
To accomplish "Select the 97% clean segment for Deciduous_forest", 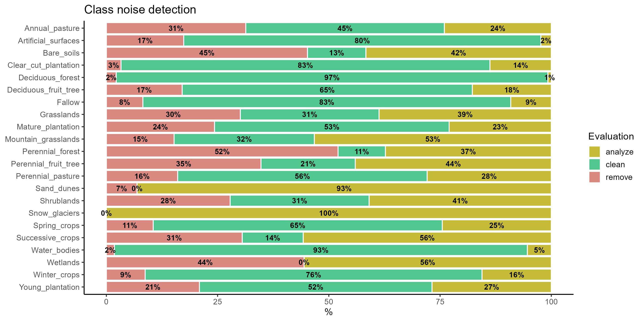I will click(x=332, y=77).
